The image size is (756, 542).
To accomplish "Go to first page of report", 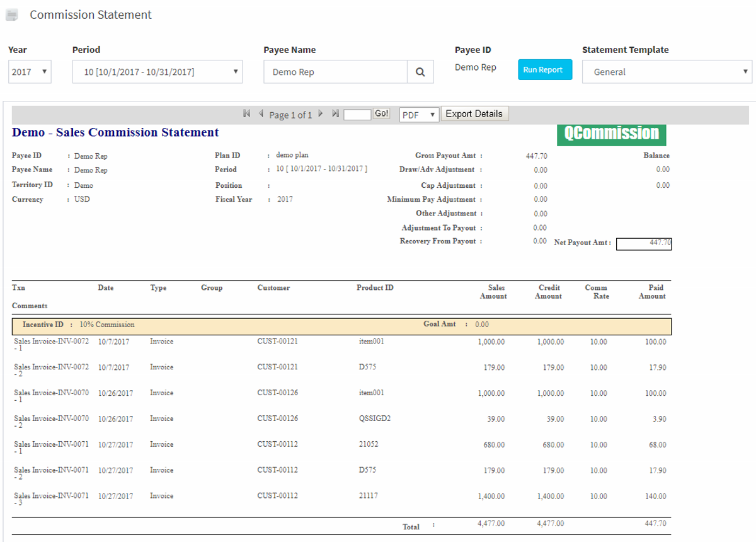I will click(247, 114).
